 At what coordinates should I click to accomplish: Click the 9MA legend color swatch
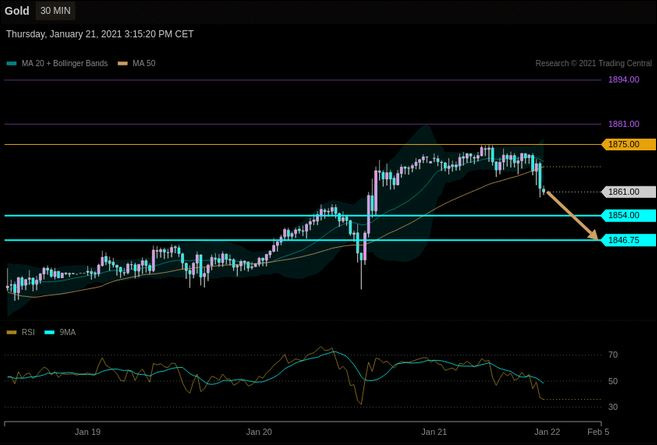click(49, 332)
